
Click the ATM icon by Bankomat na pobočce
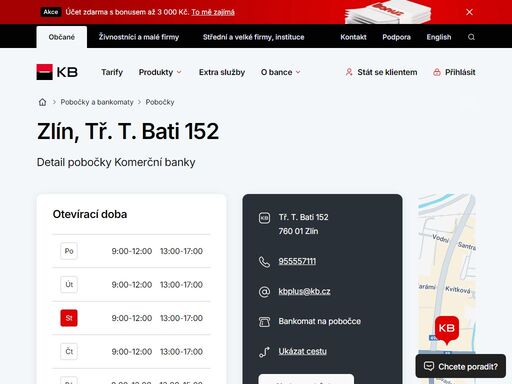pos(264,322)
